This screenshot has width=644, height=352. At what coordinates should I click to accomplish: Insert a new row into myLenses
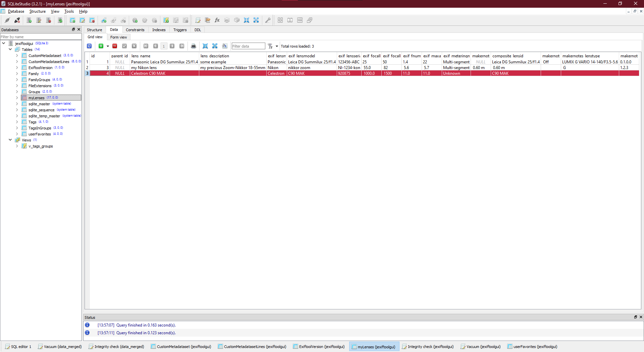(x=101, y=46)
